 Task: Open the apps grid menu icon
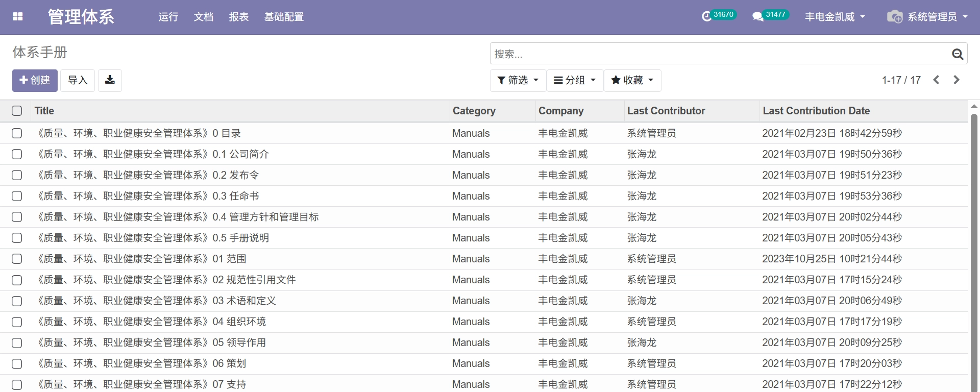coord(18,17)
